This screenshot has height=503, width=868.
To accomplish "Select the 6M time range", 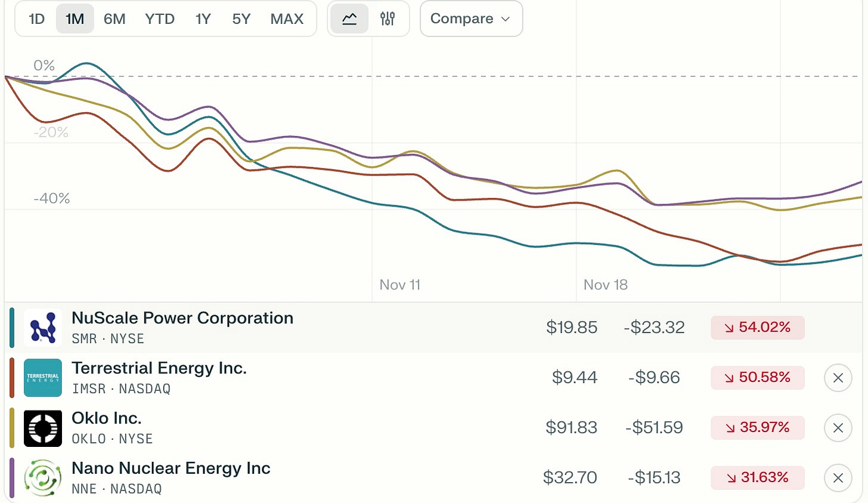I will pos(114,19).
